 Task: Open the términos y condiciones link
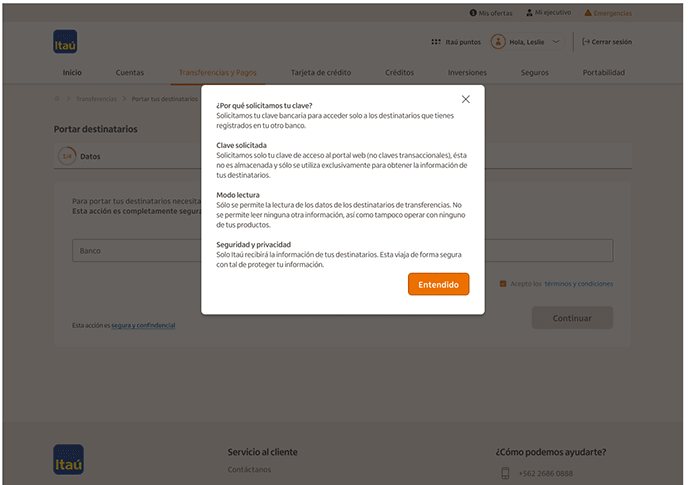[578, 284]
